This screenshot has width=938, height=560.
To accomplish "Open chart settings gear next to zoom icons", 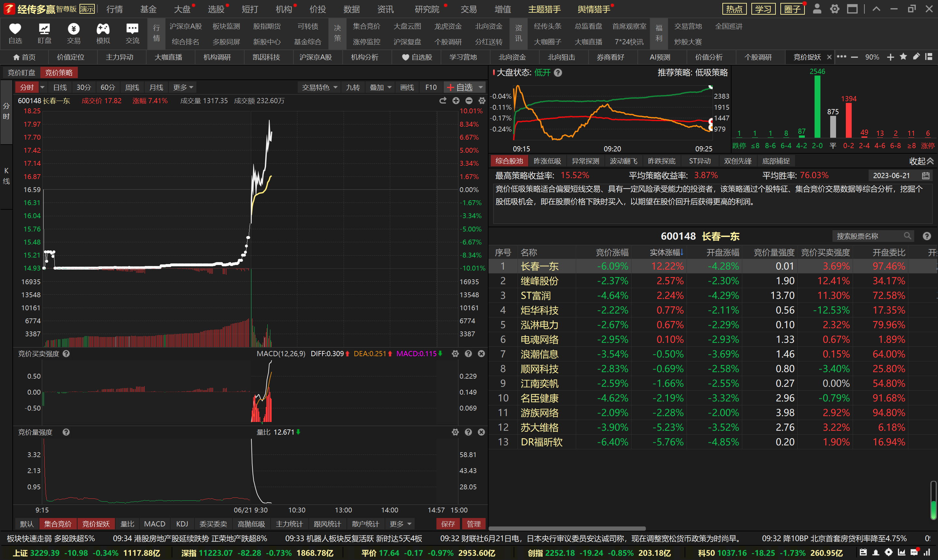I will (482, 101).
